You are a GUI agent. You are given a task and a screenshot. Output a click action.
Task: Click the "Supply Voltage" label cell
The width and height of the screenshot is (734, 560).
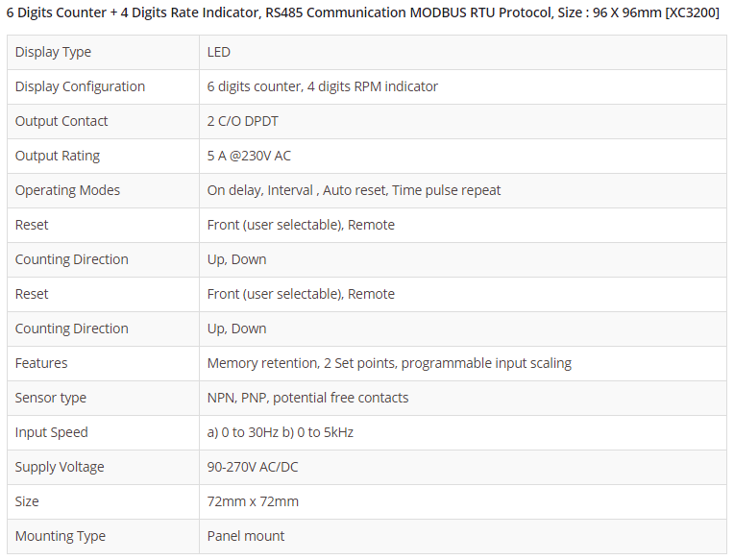60,467
